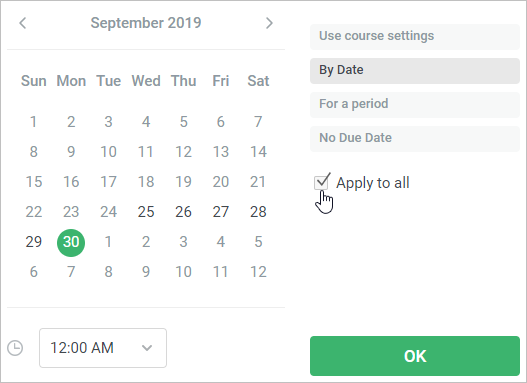Pick September 25 in the calendar
The image size is (527, 383).
(146, 212)
